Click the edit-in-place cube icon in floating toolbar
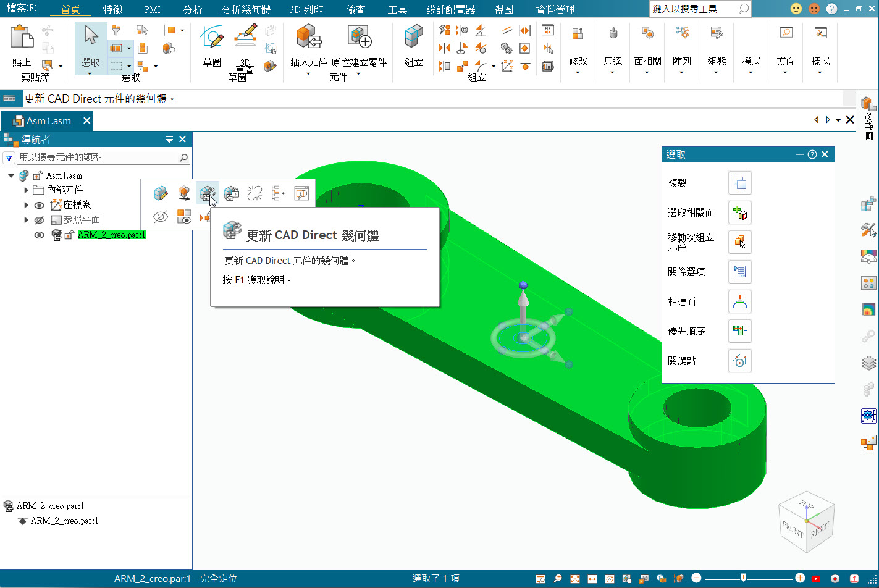The image size is (879, 588). click(x=161, y=193)
